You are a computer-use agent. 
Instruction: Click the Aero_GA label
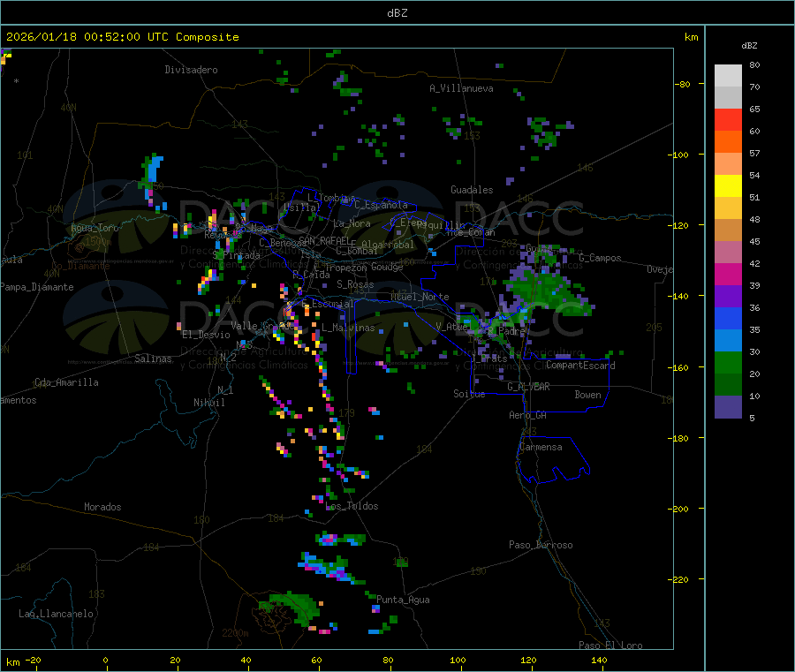527,415
